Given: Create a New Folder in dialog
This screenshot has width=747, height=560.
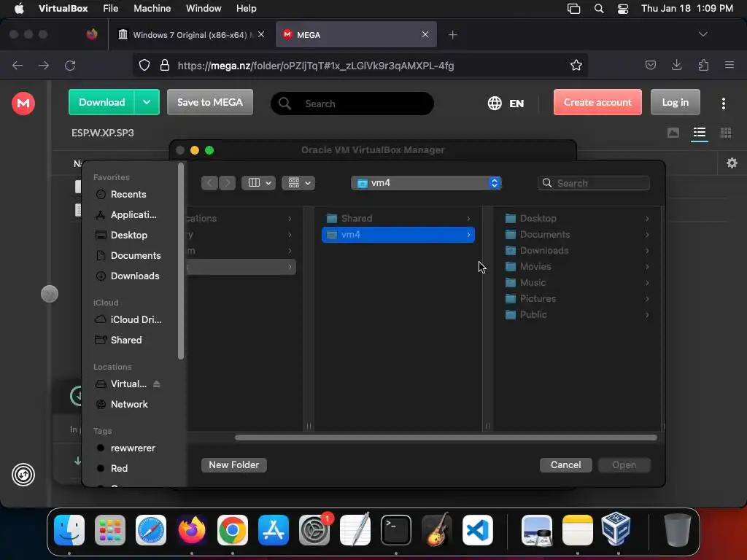Looking at the screenshot, I should click(234, 464).
